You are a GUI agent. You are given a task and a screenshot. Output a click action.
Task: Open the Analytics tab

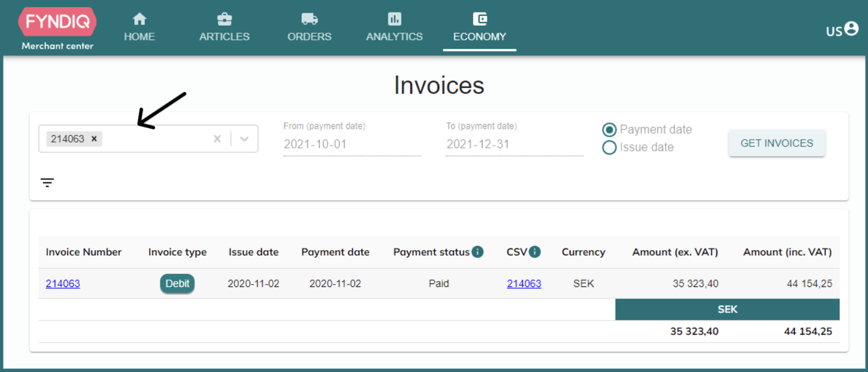394,27
